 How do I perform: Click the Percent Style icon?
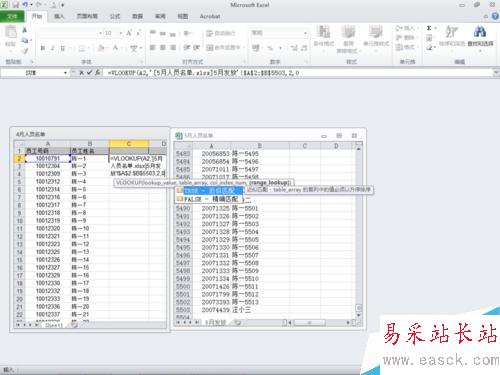click(x=270, y=48)
